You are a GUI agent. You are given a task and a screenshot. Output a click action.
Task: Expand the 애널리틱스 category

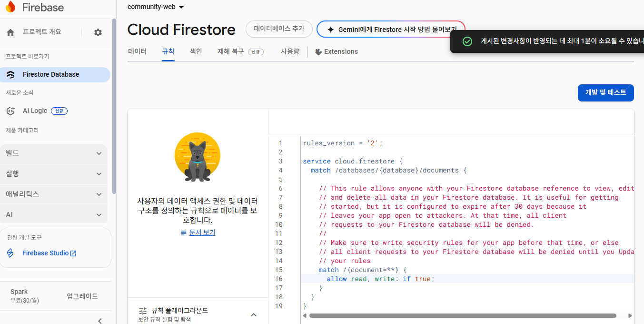(53, 194)
